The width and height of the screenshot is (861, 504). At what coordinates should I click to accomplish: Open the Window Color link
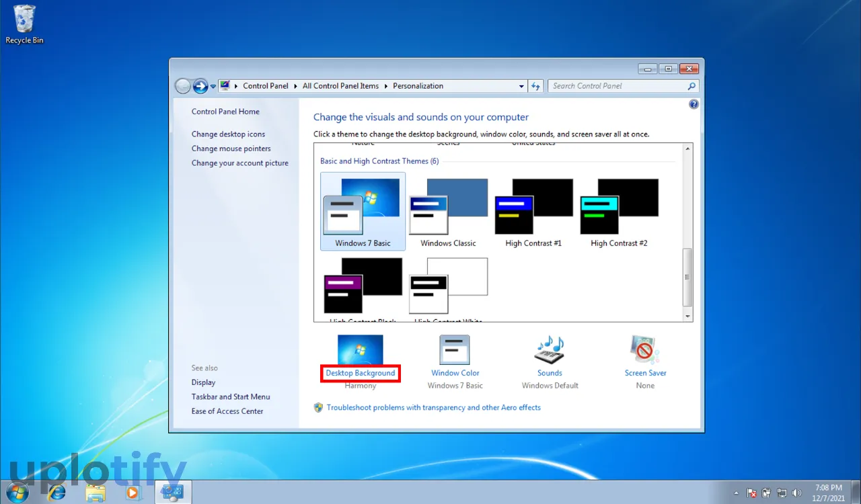(455, 373)
